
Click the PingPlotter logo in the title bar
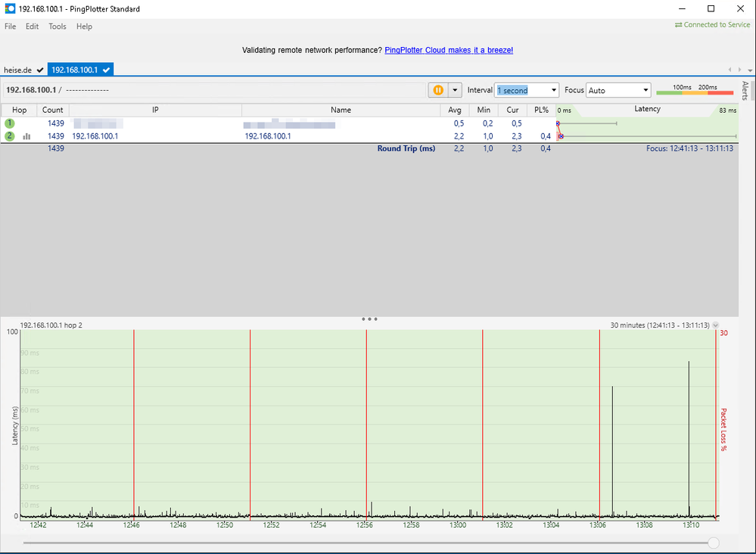tap(9, 8)
